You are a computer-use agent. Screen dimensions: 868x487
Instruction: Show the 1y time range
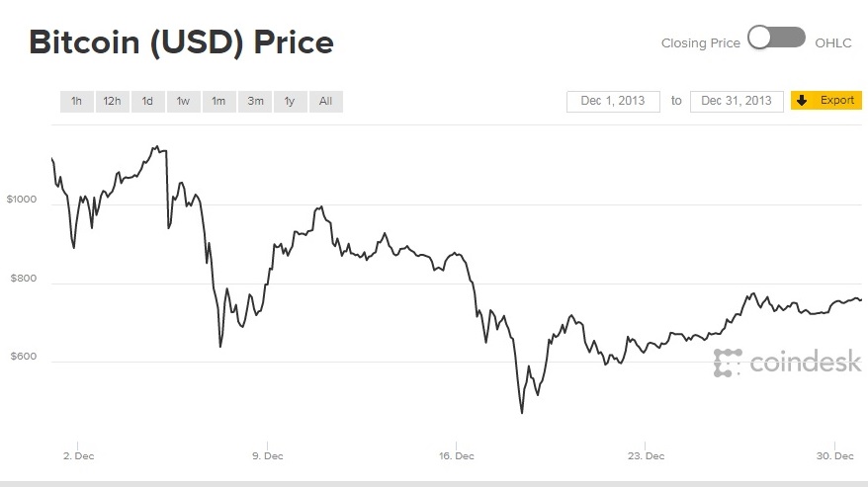point(290,101)
